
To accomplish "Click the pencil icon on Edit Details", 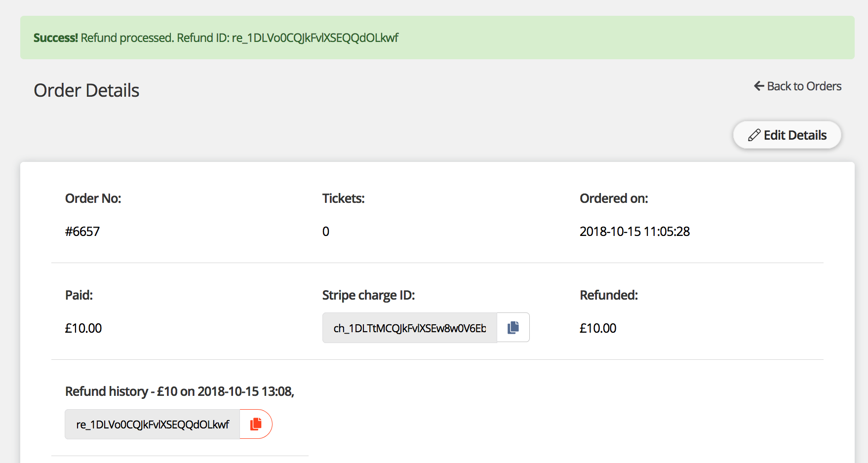I will [x=754, y=135].
